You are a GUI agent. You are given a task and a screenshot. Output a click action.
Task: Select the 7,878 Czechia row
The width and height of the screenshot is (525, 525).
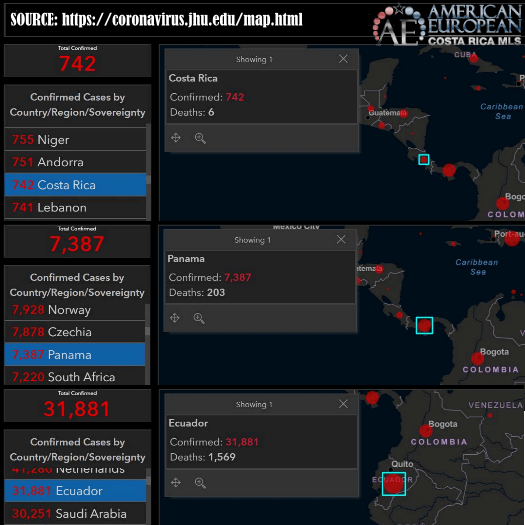point(75,332)
